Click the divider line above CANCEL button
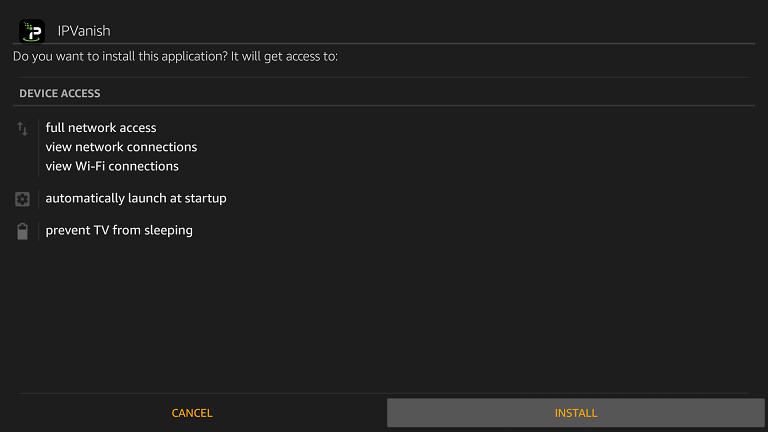Screen dimensions: 768x432 384,393
